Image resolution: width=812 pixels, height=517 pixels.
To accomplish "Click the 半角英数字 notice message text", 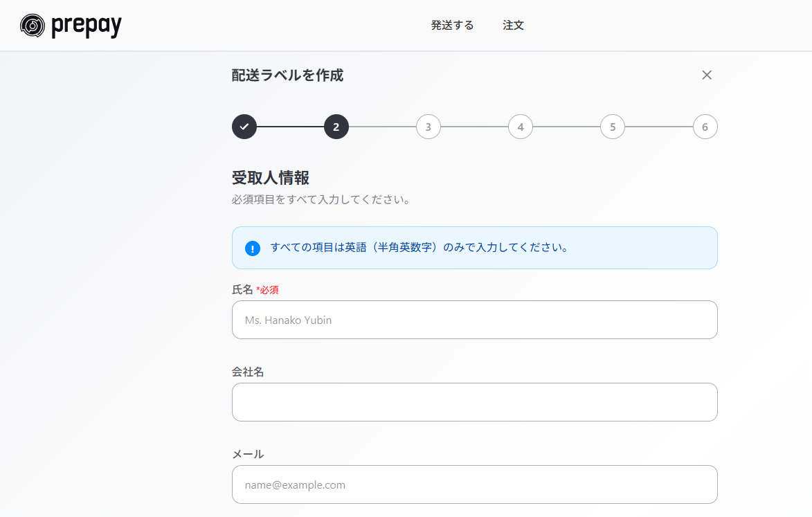I will point(419,247).
